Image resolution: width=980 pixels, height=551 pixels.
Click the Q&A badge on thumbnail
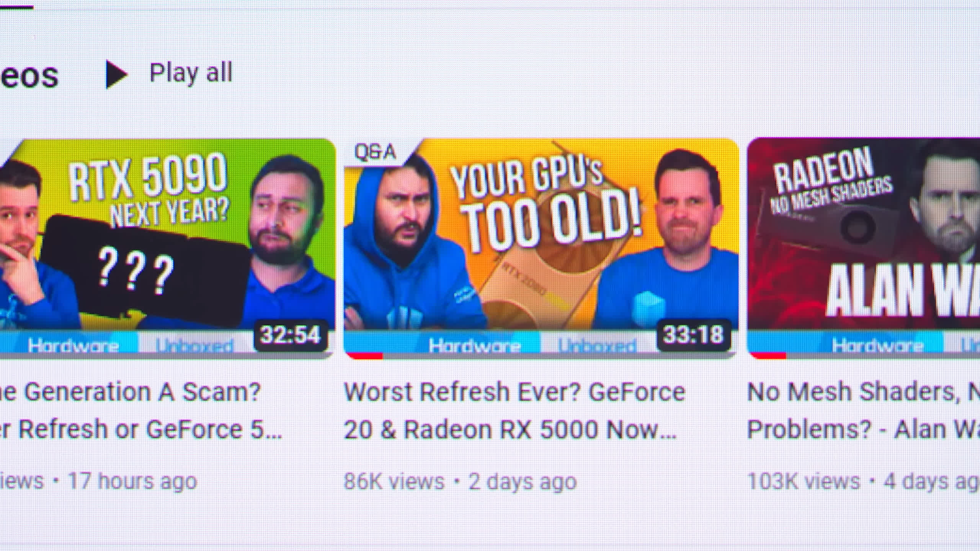(x=375, y=152)
